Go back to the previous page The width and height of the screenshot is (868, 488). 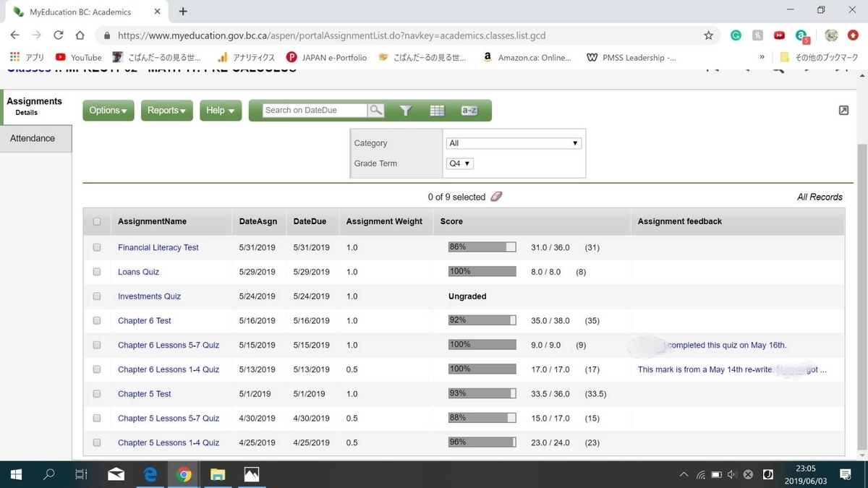pos(15,35)
